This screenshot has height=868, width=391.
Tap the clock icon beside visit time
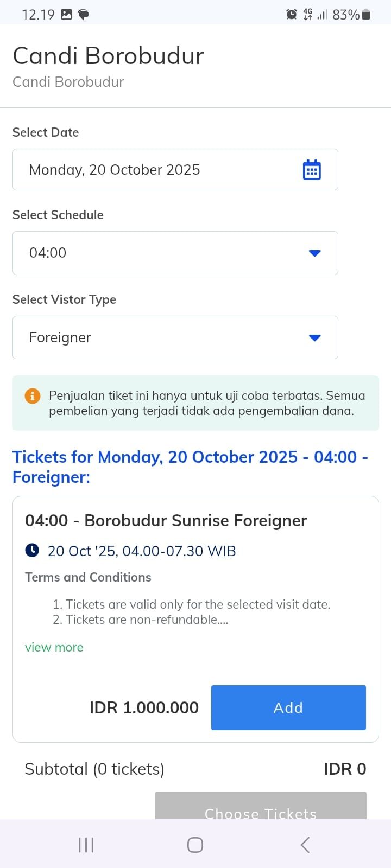pyautogui.click(x=33, y=551)
